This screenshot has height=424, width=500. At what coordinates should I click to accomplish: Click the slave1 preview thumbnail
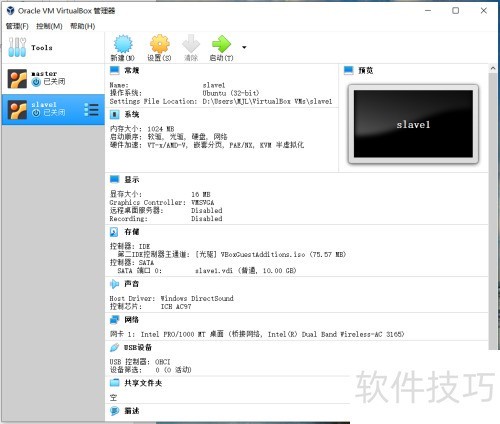point(413,124)
